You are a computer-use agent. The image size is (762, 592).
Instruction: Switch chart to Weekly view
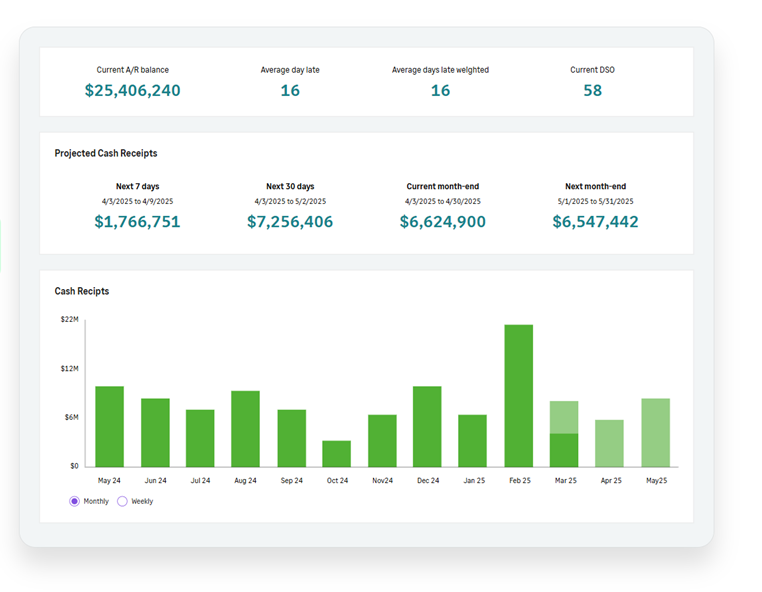pyautogui.click(x=123, y=501)
